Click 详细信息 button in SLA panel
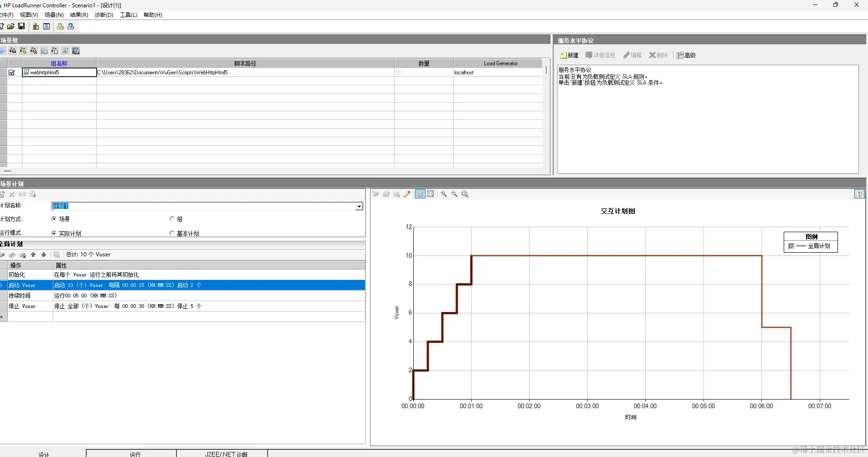This screenshot has width=868, height=457. [601, 55]
